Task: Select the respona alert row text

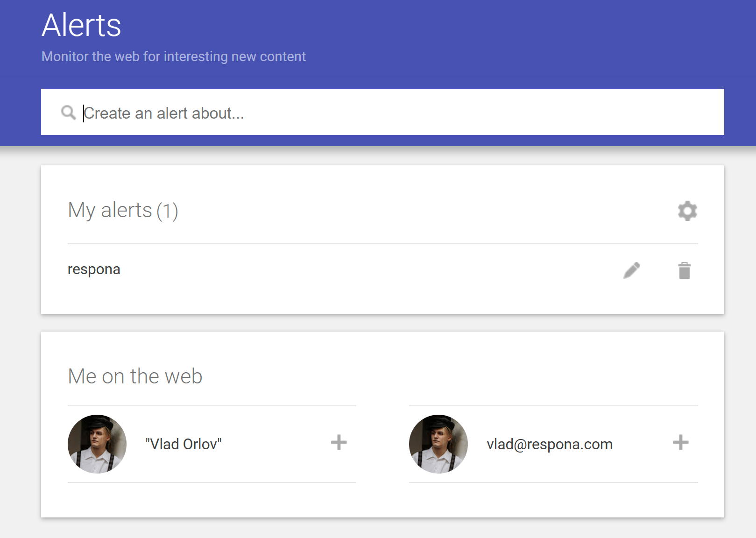Action: click(94, 269)
